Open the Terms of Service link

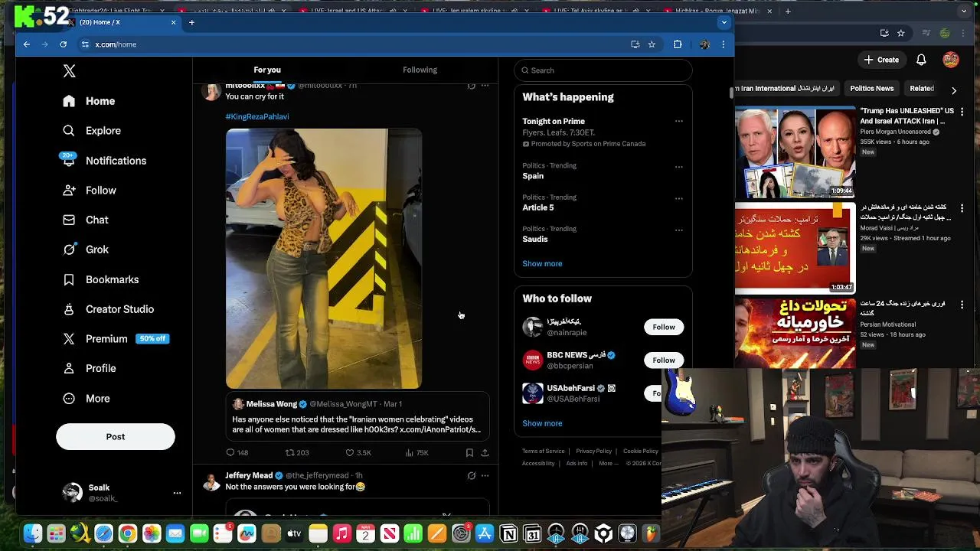click(544, 452)
